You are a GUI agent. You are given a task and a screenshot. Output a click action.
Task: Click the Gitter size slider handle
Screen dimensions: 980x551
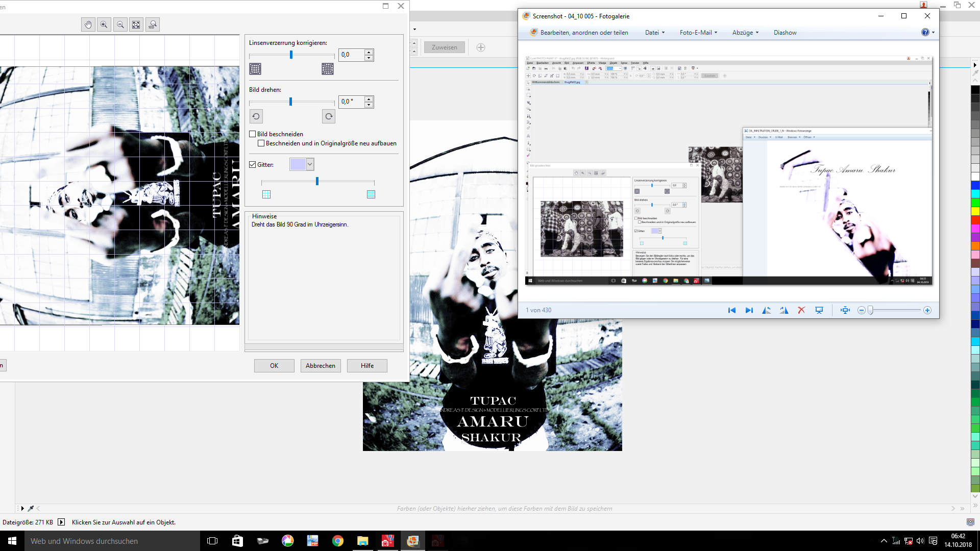pos(317,181)
